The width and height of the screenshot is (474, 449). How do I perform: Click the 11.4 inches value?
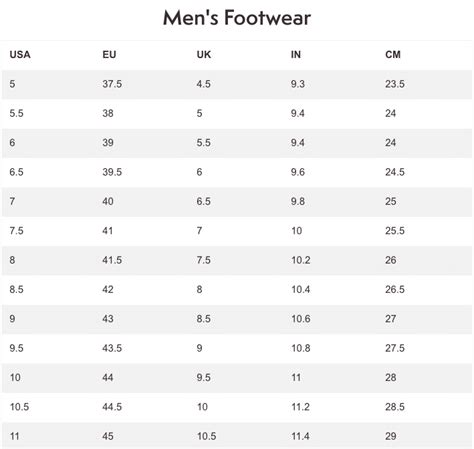[300, 436]
